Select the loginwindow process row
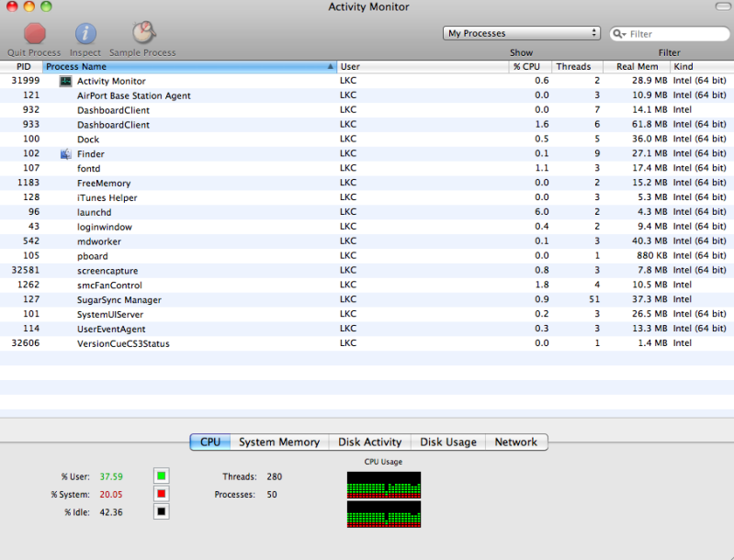Viewport: 734px width, 560px height. pos(367,227)
